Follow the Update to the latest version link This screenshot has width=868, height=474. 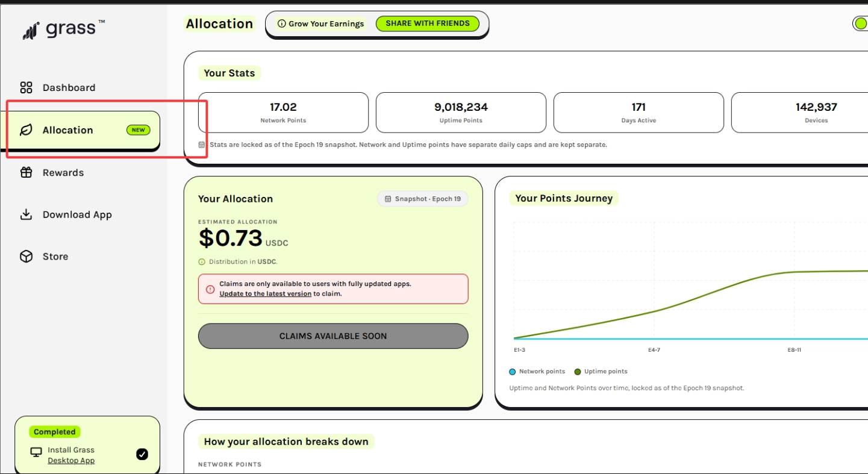266,294
